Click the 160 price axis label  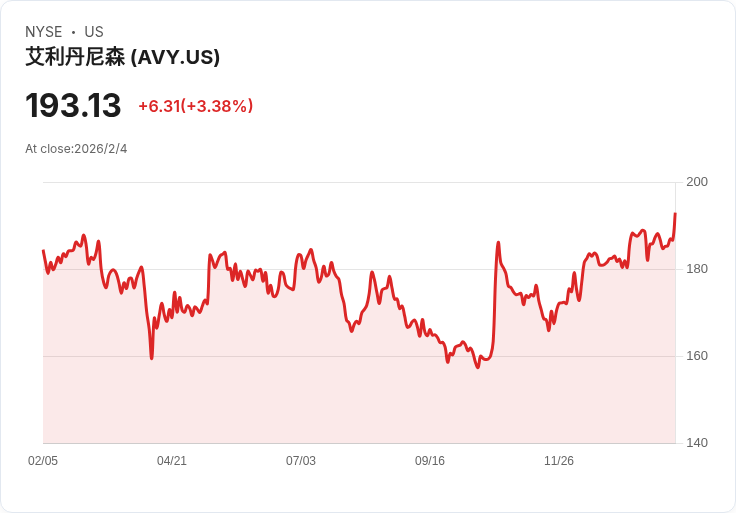tap(697, 356)
